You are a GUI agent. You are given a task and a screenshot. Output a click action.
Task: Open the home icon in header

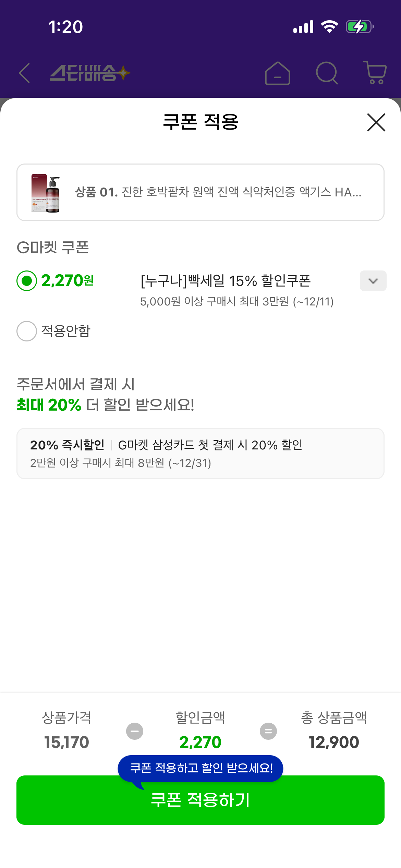click(277, 73)
